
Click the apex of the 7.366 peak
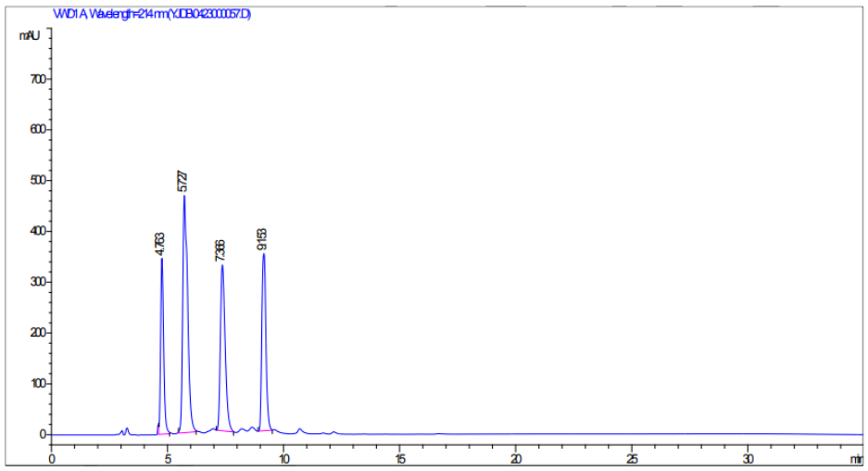click(x=222, y=266)
